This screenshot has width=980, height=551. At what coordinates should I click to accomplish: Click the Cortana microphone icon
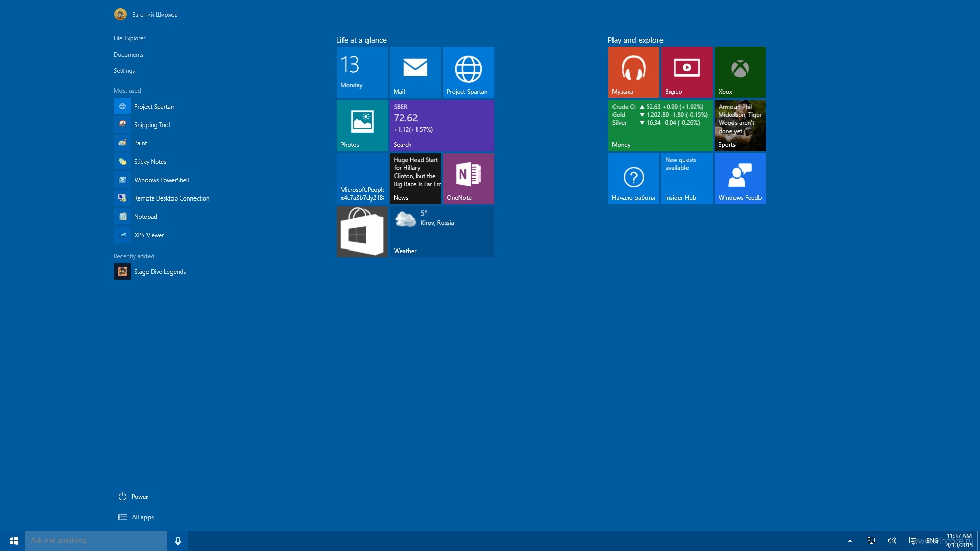point(178,541)
